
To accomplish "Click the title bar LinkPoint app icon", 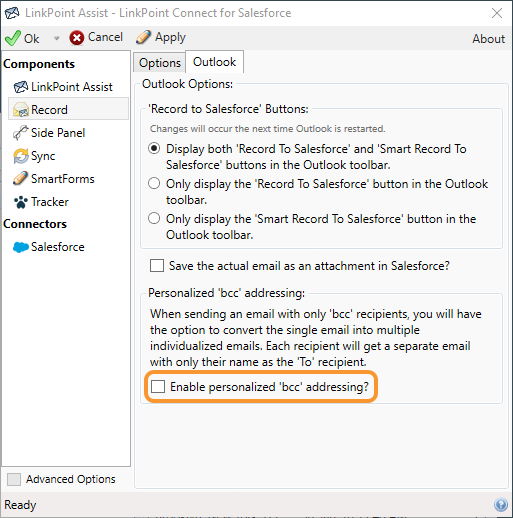I will [x=12, y=13].
